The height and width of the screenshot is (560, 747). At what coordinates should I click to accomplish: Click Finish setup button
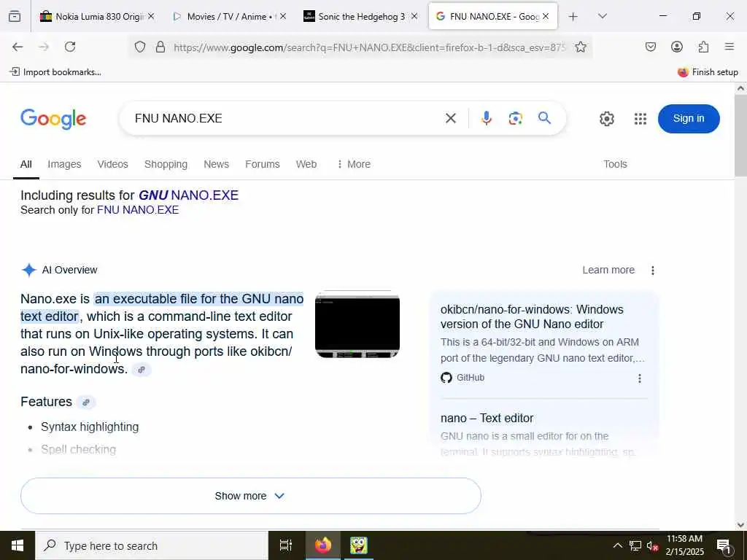coord(708,72)
